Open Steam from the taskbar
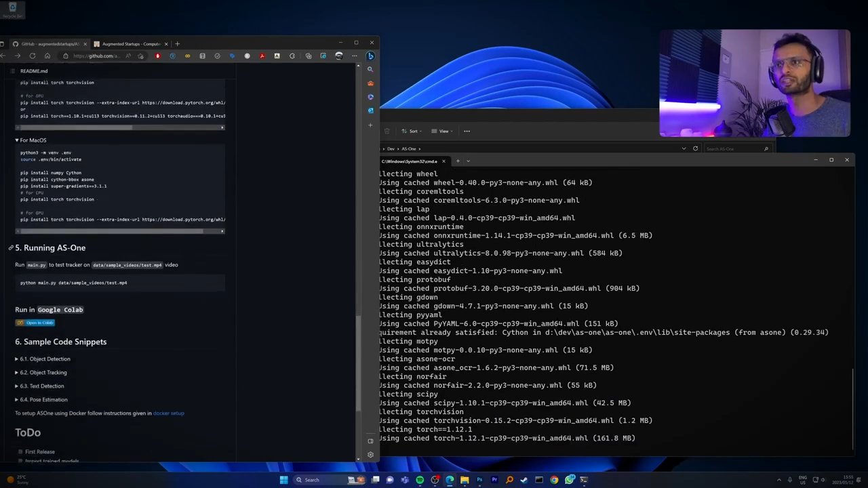Viewport: 868px width, 488px height. click(x=524, y=480)
